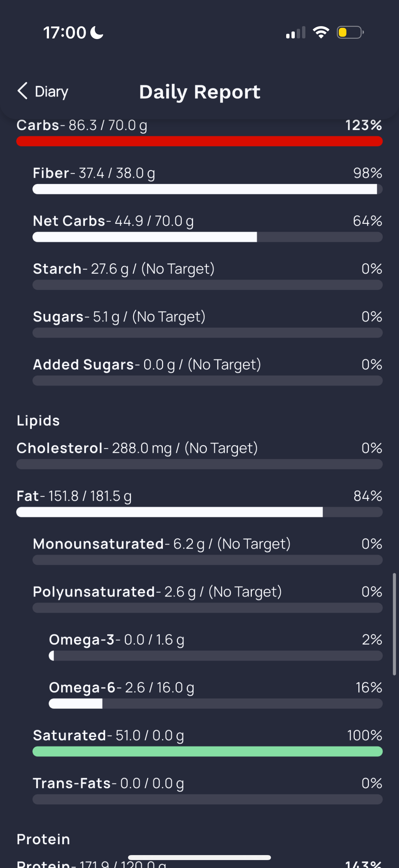Tap the cellular signal bars icon
This screenshot has width=399, height=868.
click(x=296, y=32)
